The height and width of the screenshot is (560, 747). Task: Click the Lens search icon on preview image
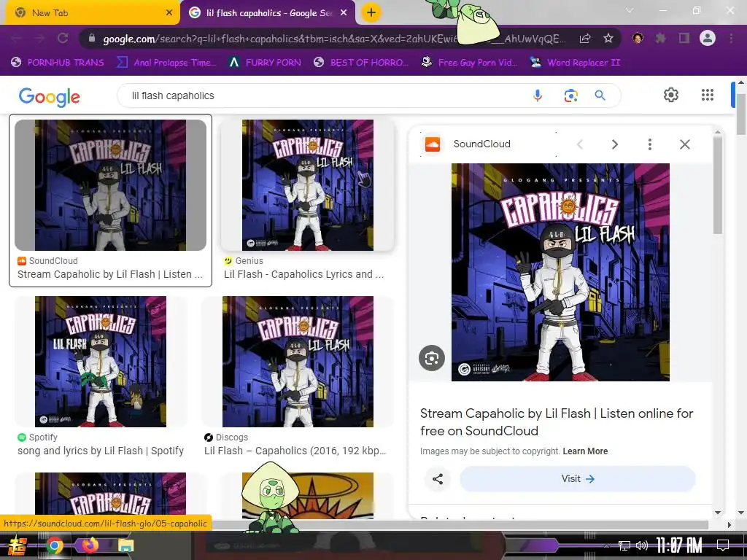(432, 358)
